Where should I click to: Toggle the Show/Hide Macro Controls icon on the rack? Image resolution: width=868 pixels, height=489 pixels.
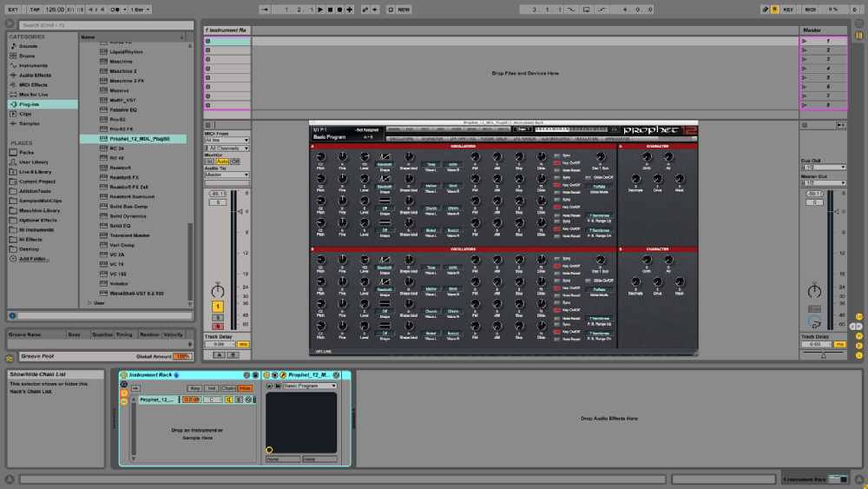[124, 384]
